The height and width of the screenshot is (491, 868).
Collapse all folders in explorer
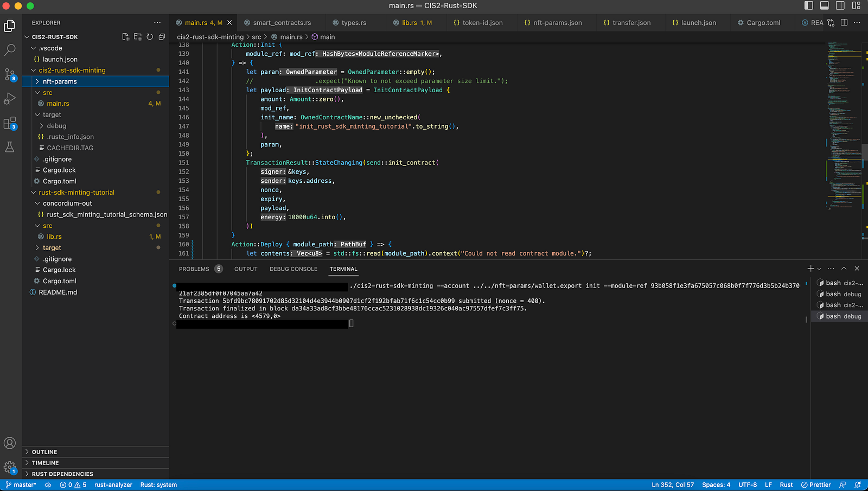[162, 37]
